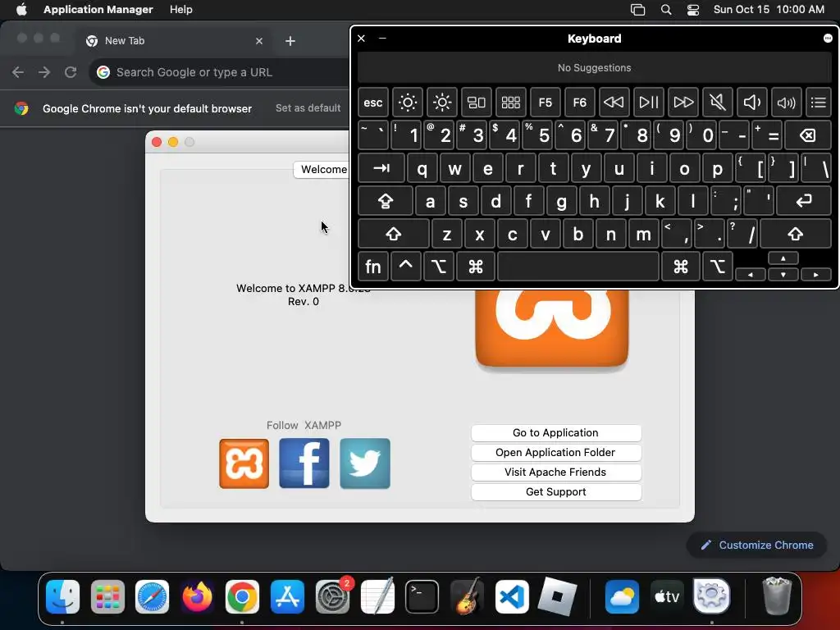
Task: Open GarageBand from the Dock
Action: (x=467, y=597)
